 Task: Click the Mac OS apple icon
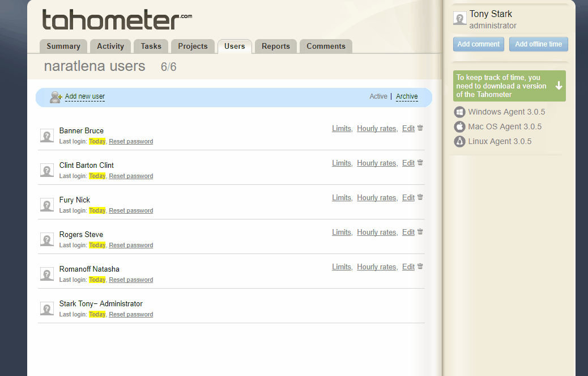pyautogui.click(x=460, y=126)
